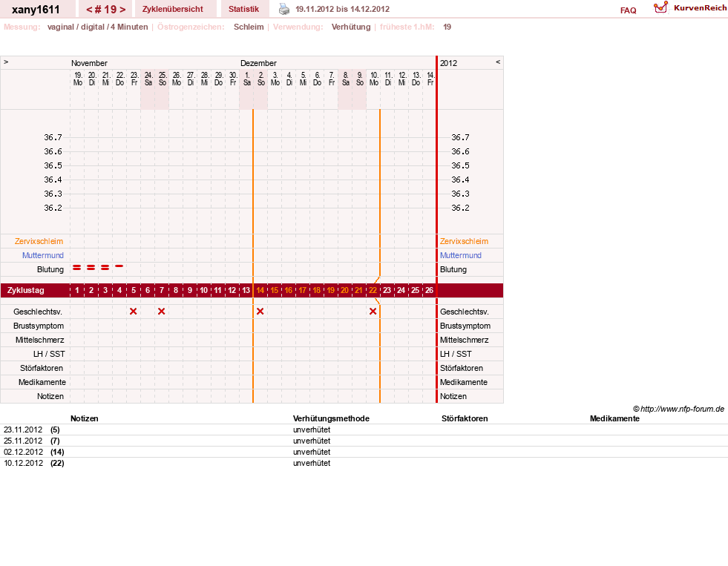Screen dimensions: 728x566
Task: Click light bleeding mark on day 4
Action: [119, 266]
